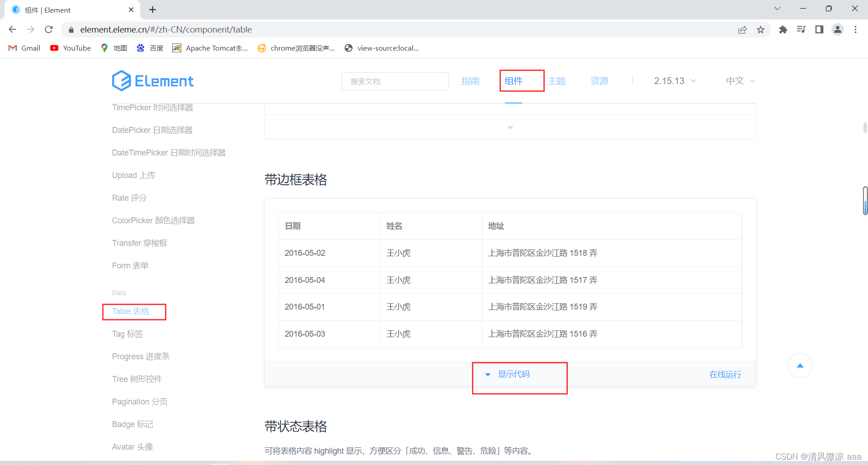This screenshot has height=465, width=868.
Task: Click the Element logo
Action: pos(153,81)
